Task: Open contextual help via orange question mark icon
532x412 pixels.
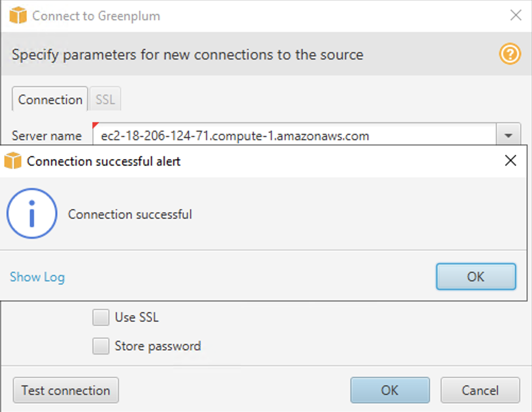Action: [509, 54]
